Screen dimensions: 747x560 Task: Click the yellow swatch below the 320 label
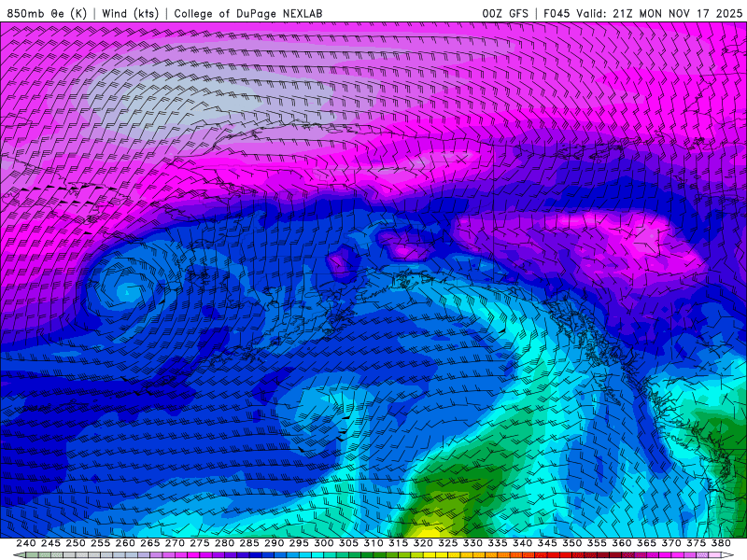[429, 555]
